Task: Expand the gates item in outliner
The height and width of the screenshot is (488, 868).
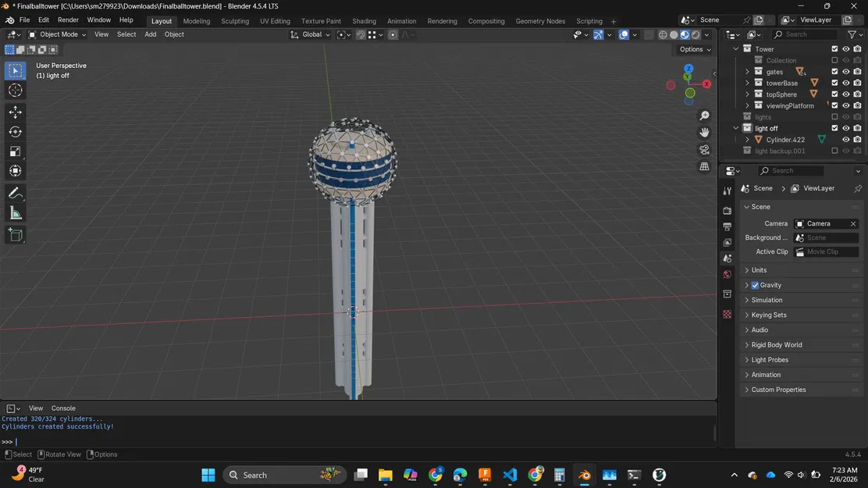Action: (747, 72)
